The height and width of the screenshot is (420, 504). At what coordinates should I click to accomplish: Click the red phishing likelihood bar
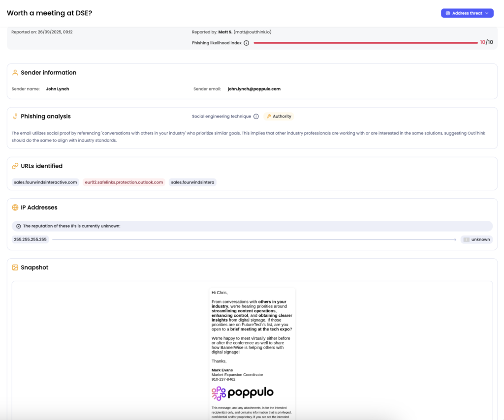(365, 43)
